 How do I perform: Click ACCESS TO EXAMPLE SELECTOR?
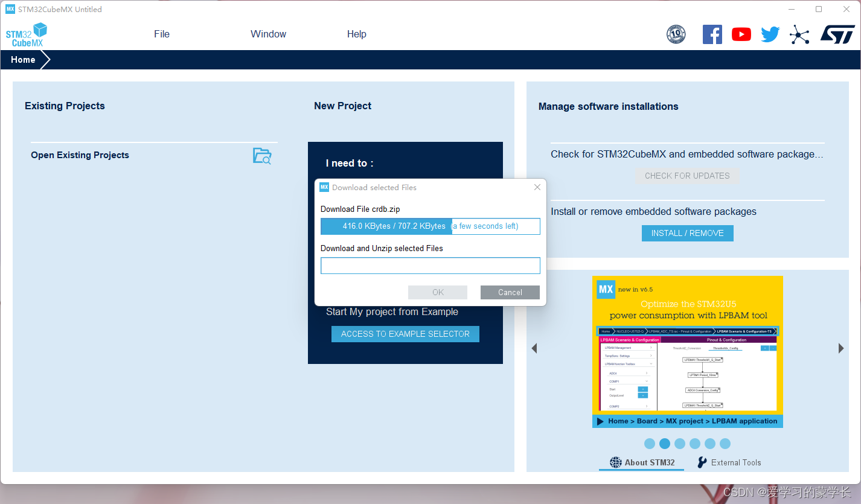(405, 334)
